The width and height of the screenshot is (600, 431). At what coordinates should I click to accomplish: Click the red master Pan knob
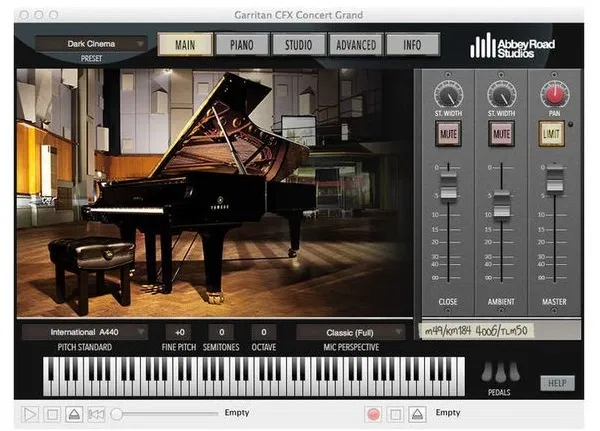554,95
